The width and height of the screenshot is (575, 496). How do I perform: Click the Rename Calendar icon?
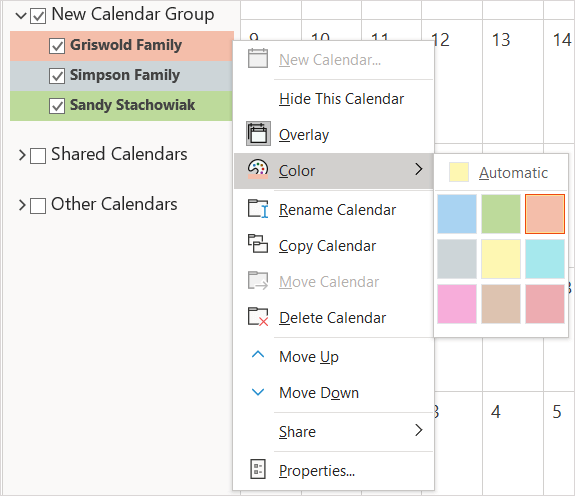[x=258, y=209]
